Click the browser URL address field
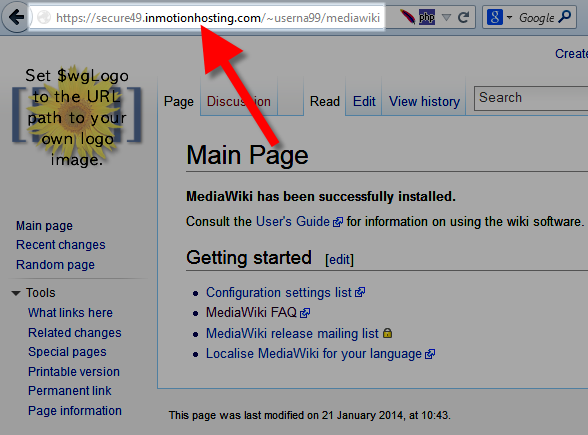588x435 pixels. [x=207, y=17]
